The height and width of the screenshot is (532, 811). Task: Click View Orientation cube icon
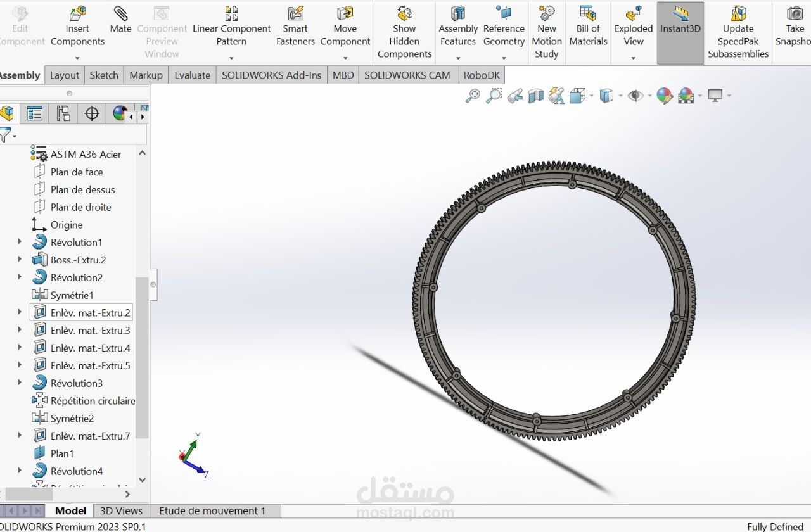577,96
